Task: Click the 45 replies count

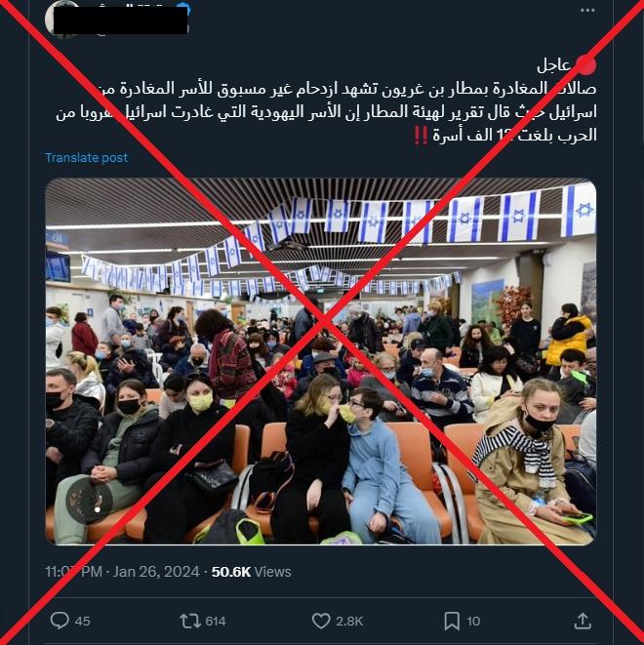Action: pyautogui.click(x=83, y=622)
